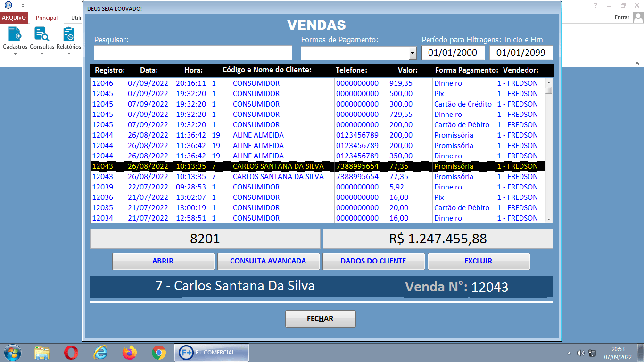Click the F+ Comercial taskbar icon
This screenshot has height=362, width=644.
211,352
